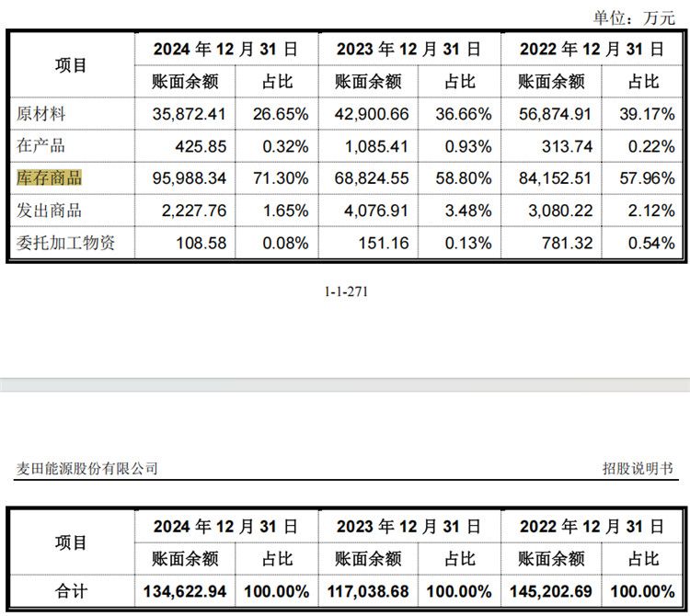The height and width of the screenshot is (616, 690).
Task: Select the 原材料 row label
Action: (x=41, y=114)
